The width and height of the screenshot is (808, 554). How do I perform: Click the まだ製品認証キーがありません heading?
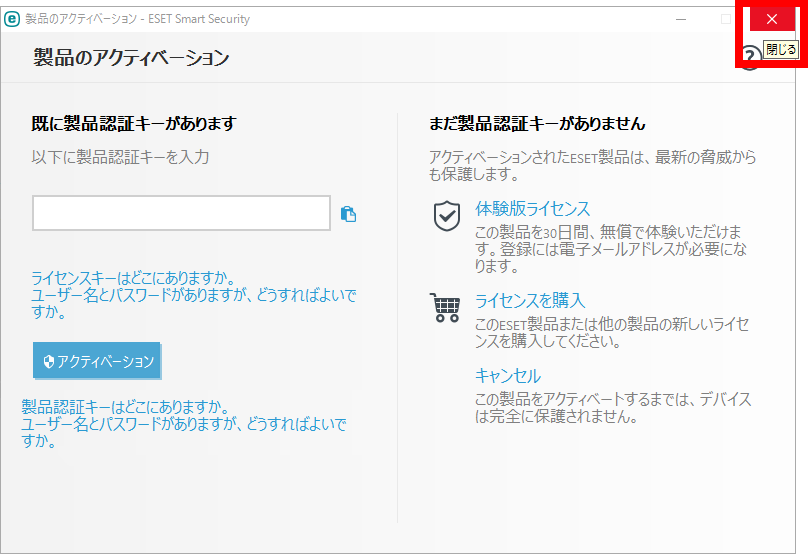[x=537, y=124]
